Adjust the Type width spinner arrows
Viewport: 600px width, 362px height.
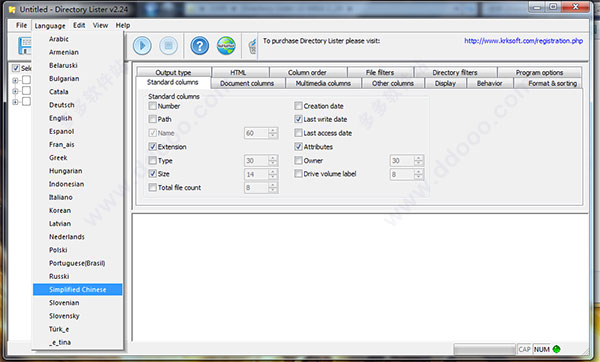[x=273, y=160]
